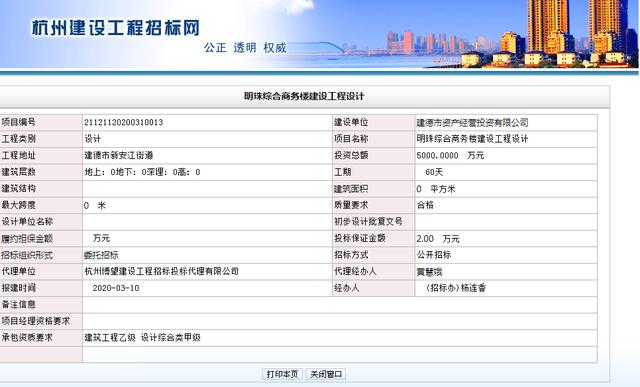Click the 建筑结构 label
The width and height of the screenshot is (640, 387).
(x=18, y=189)
